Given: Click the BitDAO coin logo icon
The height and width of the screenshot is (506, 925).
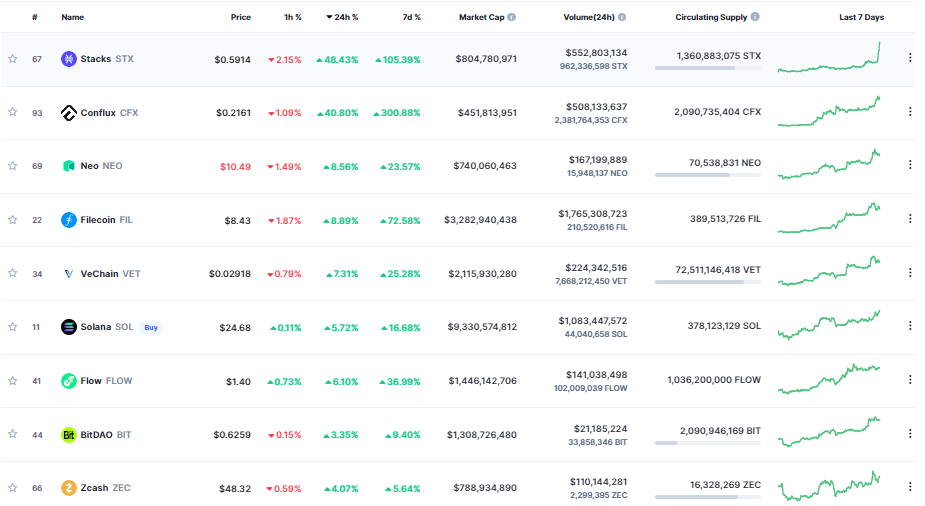Looking at the screenshot, I should (x=69, y=435).
